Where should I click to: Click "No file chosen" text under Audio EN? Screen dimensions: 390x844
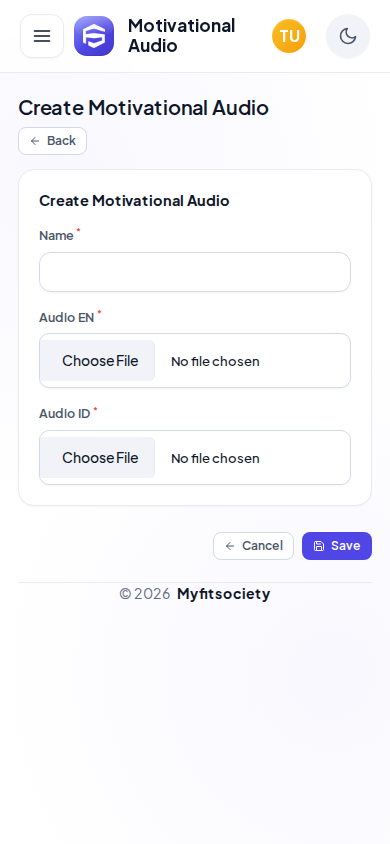pyautogui.click(x=215, y=361)
